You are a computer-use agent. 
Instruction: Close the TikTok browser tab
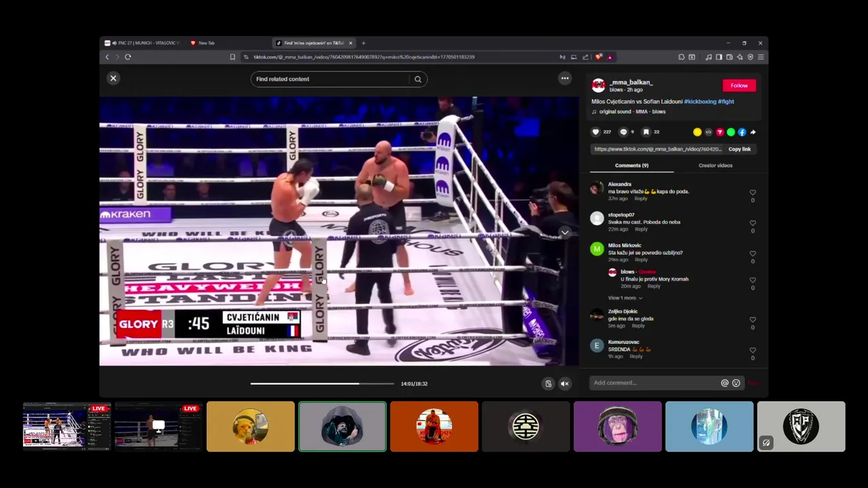click(351, 43)
